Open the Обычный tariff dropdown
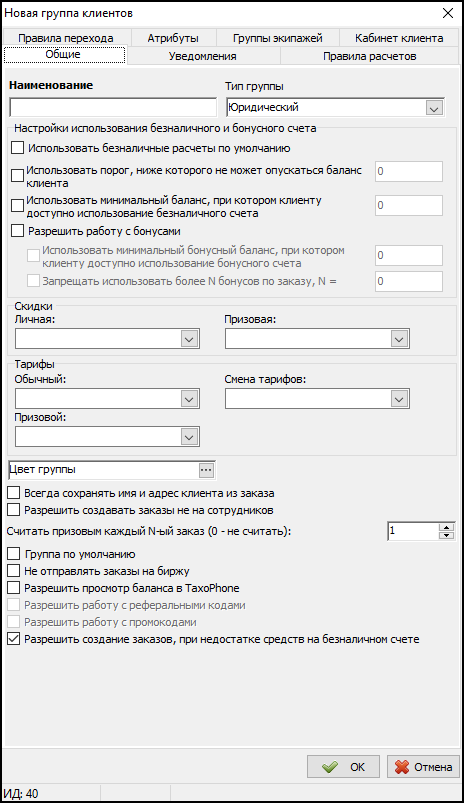This screenshot has height=803, width=464. 189,399
